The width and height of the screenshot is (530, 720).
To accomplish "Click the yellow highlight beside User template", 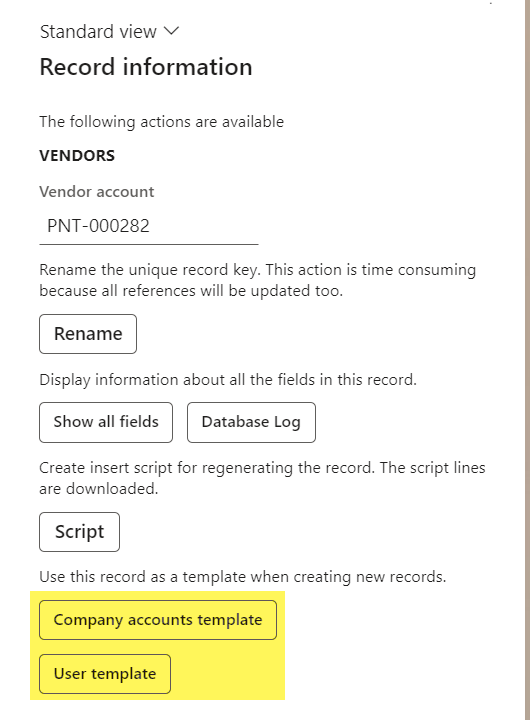I will point(227,674).
